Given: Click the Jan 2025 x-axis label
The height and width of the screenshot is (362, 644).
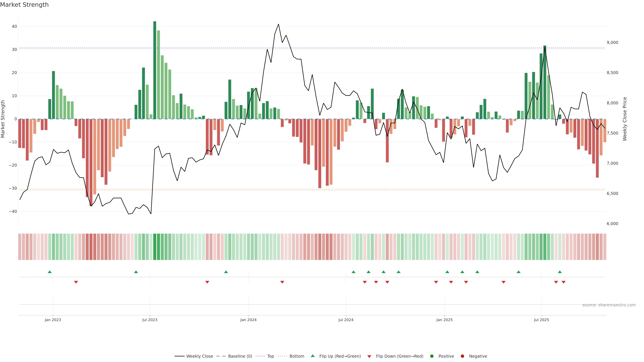Looking at the screenshot, I should point(444,320).
